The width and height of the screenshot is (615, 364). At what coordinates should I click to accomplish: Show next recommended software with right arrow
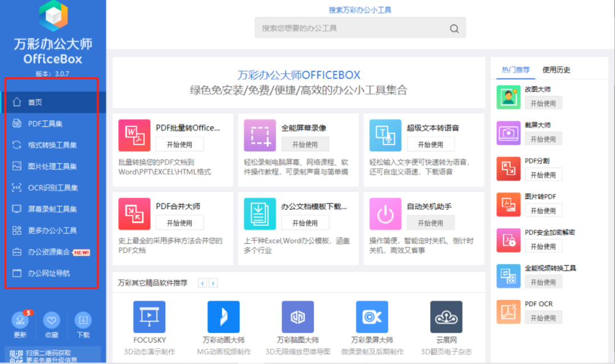coord(213,283)
